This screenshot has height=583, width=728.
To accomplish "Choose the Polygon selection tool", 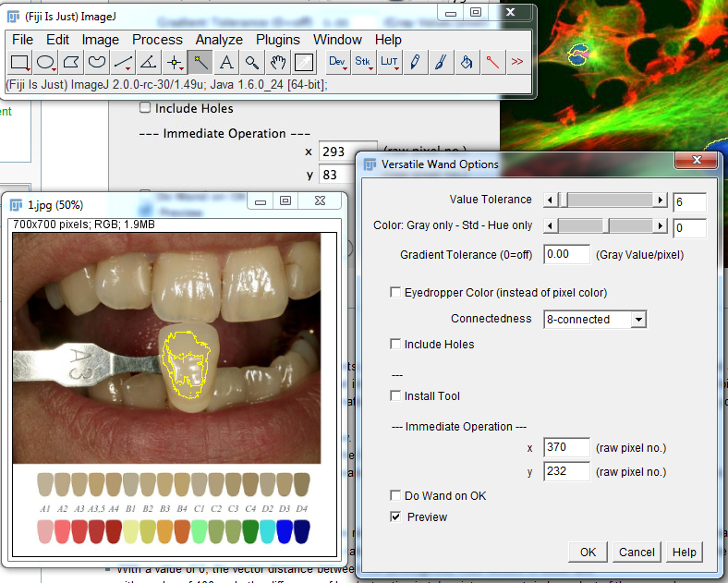I will tap(71, 62).
